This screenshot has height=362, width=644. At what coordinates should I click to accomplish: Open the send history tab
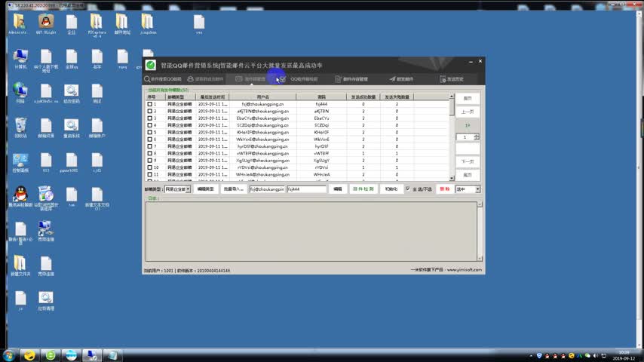[452, 79]
